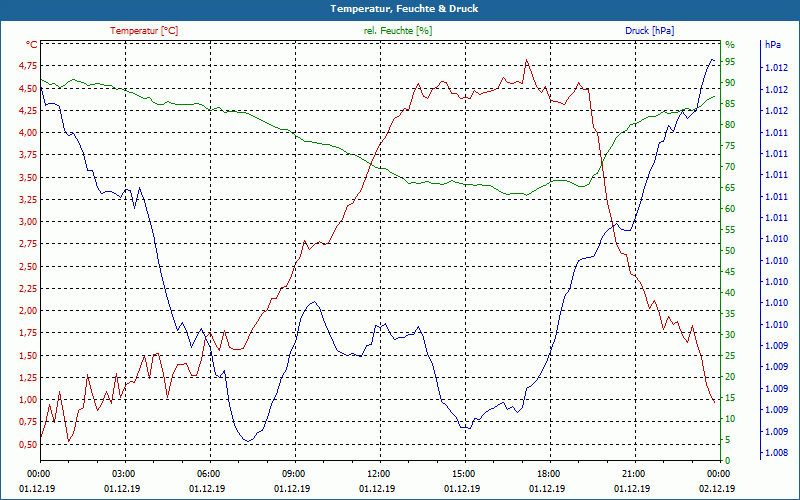The image size is (800, 500).
Task: Click the '4,00' temperature axis value
Action: [x=29, y=133]
